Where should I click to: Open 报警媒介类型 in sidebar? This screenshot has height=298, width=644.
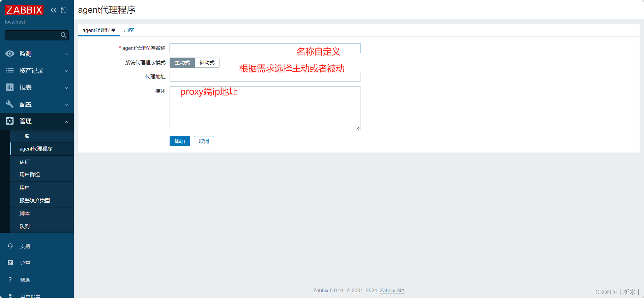pos(42,201)
